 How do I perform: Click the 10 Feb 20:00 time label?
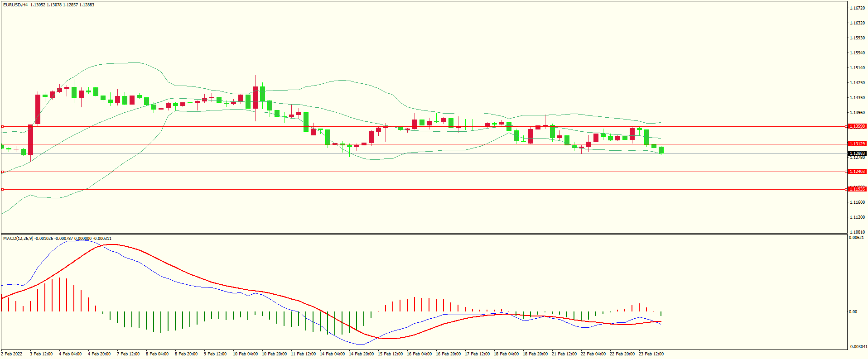pos(274,354)
